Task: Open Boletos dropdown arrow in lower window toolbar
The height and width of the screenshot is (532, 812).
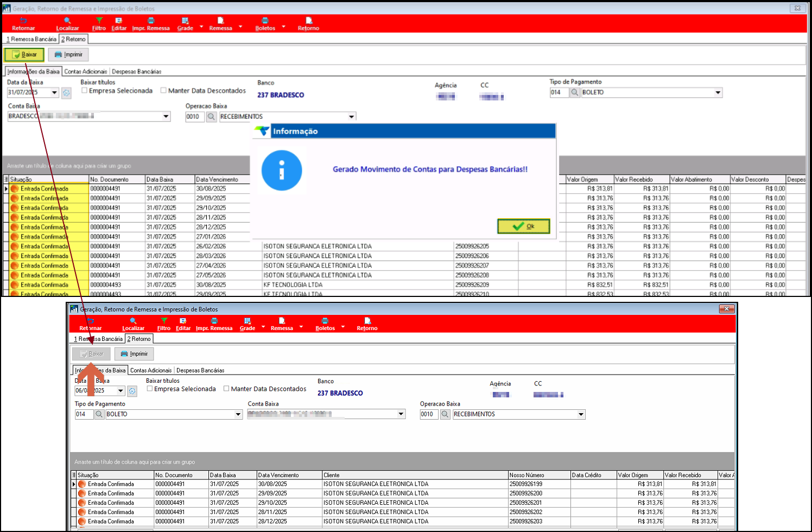Action: pos(343,327)
